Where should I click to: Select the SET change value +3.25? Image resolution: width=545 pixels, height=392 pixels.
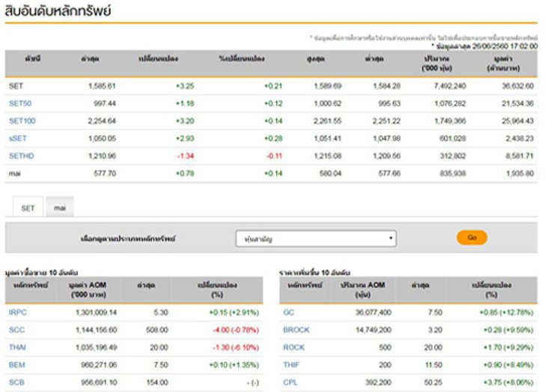pyautogui.click(x=185, y=86)
